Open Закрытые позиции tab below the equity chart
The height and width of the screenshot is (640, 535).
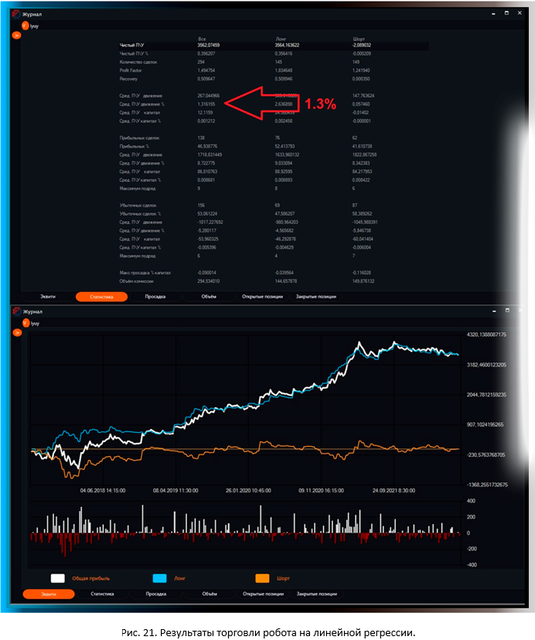(x=317, y=594)
